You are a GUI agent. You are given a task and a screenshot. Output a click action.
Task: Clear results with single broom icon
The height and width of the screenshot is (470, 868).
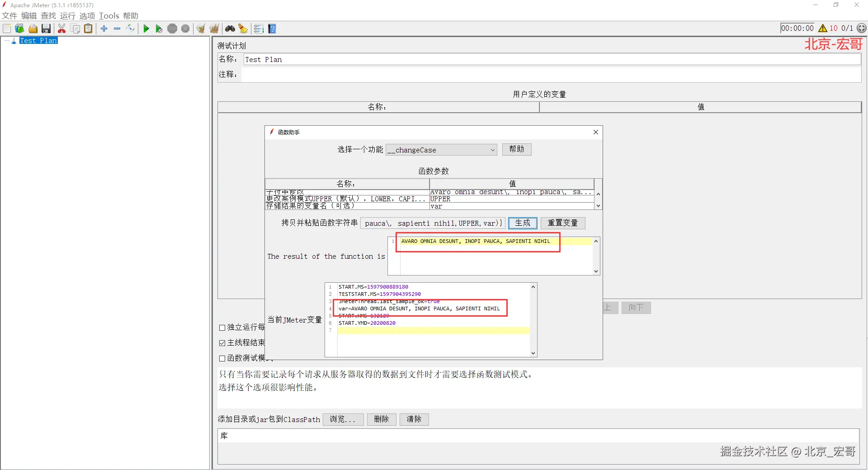[201, 28]
